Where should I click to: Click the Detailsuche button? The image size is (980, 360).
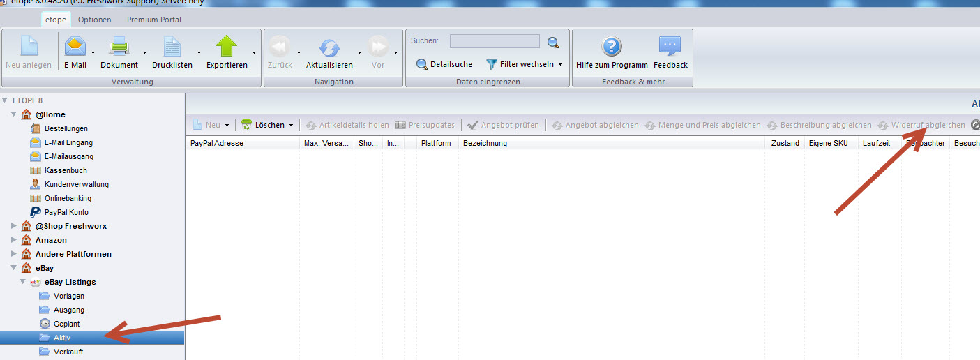tap(444, 64)
